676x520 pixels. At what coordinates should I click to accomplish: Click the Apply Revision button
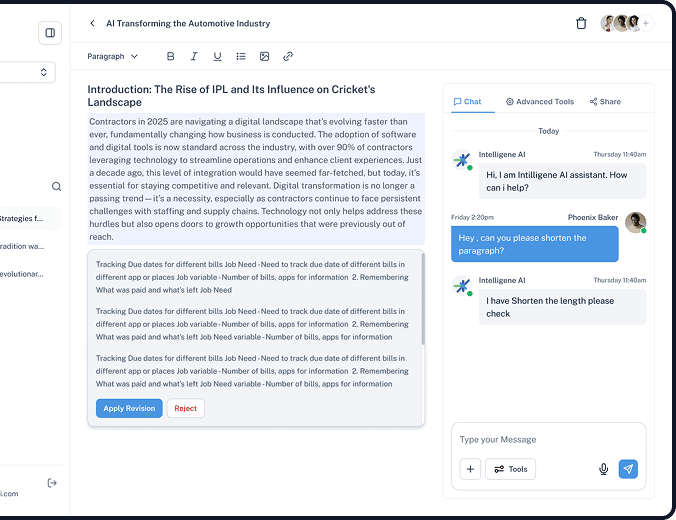point(129,408)
